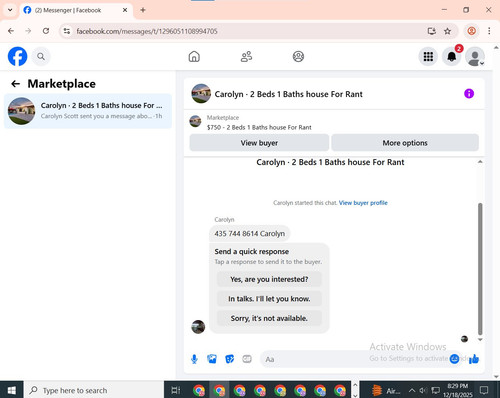Reload the page in the browser

coord(46,31)
